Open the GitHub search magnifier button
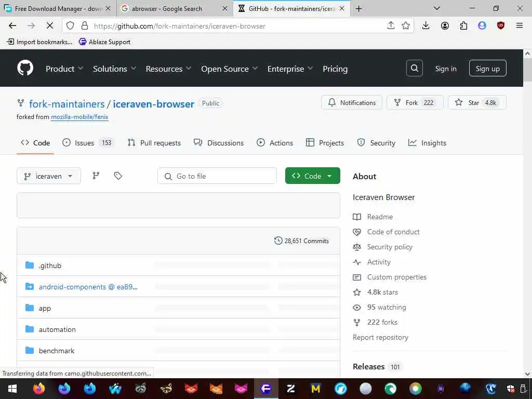Image resolution: width=532 pixels, height=399 pixels. 414,68
